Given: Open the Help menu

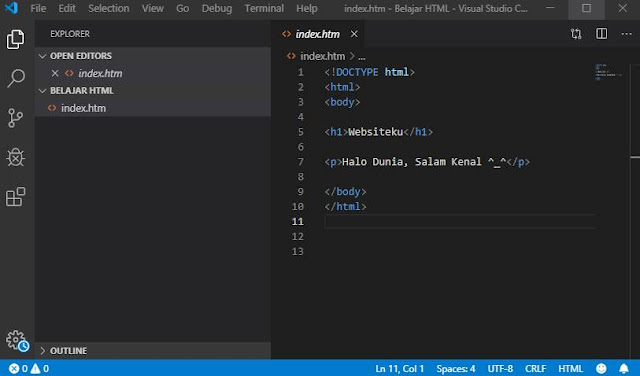Looking at the screenshot, I should coord(307,8).
